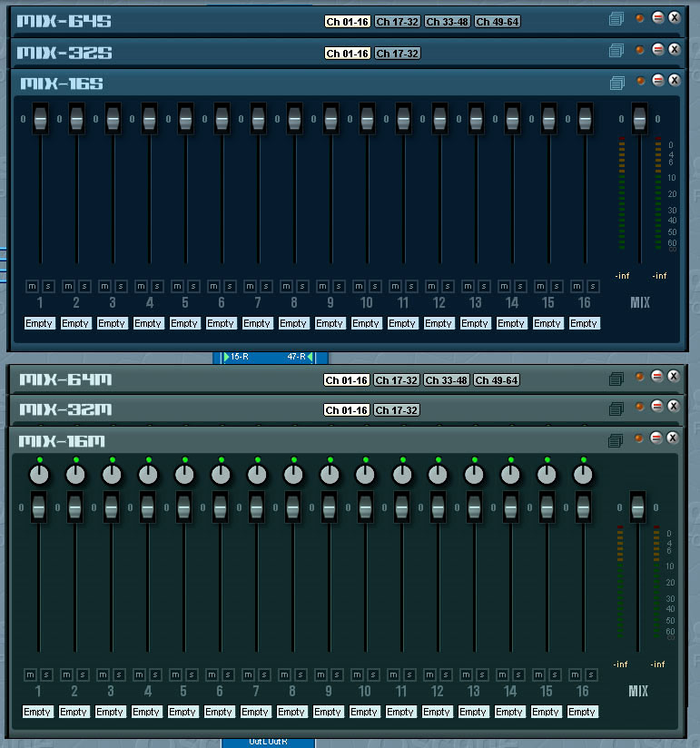
Task: Click orange dot indicator in MIX-16S header
Action: tap(640, 81)
